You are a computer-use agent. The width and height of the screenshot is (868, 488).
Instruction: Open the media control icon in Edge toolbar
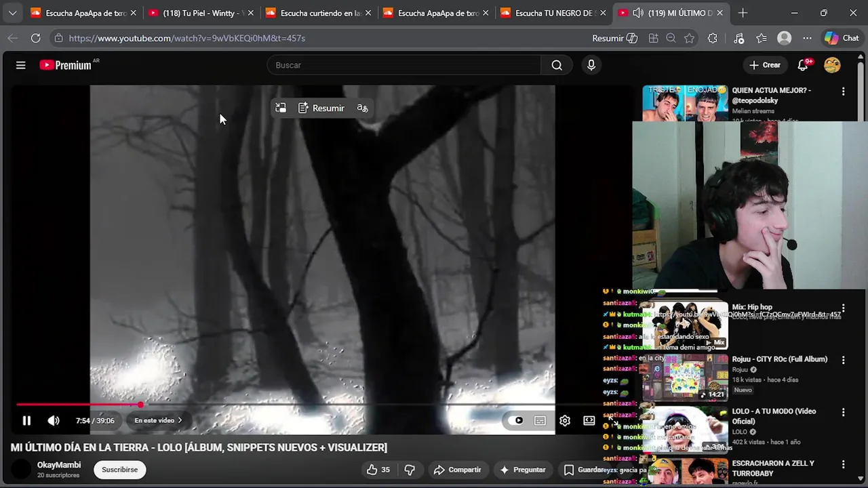(739, 39)
